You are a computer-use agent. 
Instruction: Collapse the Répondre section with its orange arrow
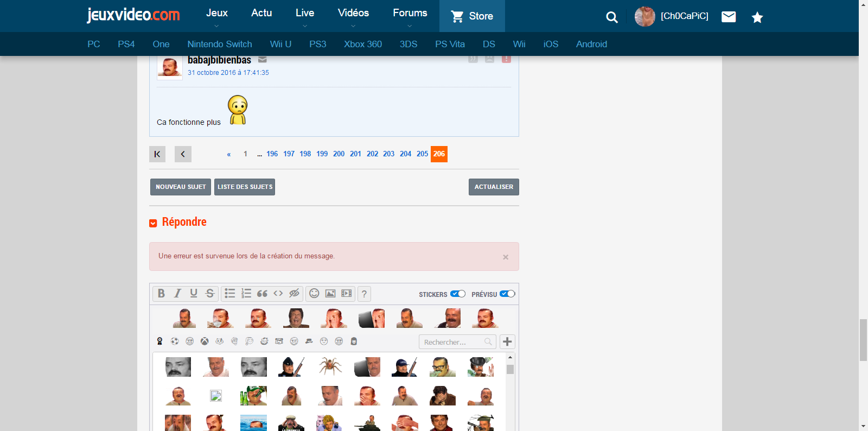pyautogui.click(x=153, y=223)
